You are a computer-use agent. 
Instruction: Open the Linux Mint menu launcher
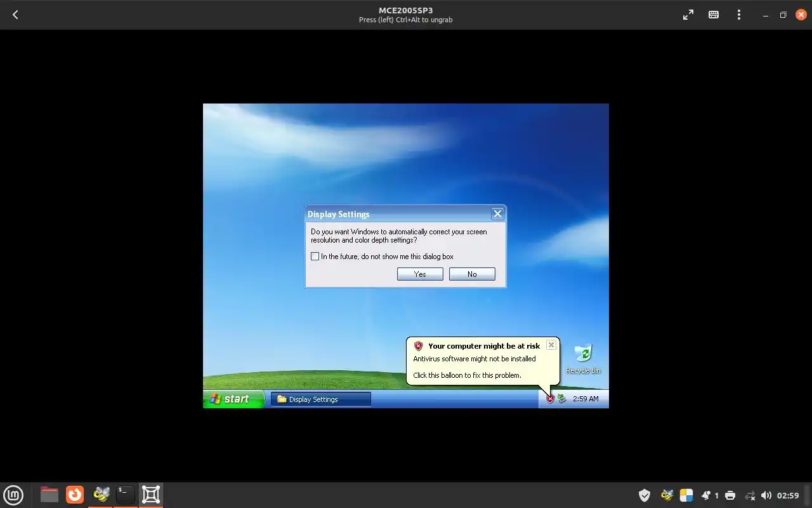[13, 495]
